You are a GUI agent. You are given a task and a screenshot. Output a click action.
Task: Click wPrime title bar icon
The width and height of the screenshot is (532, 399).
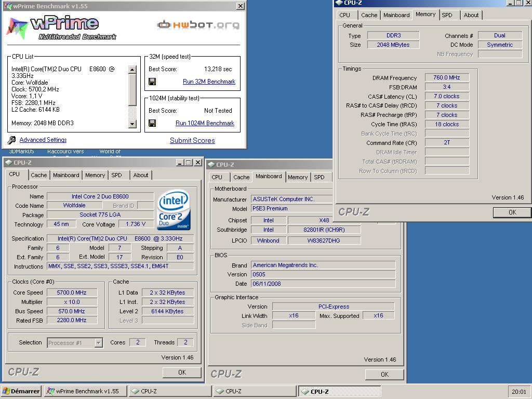click(7, 6)
